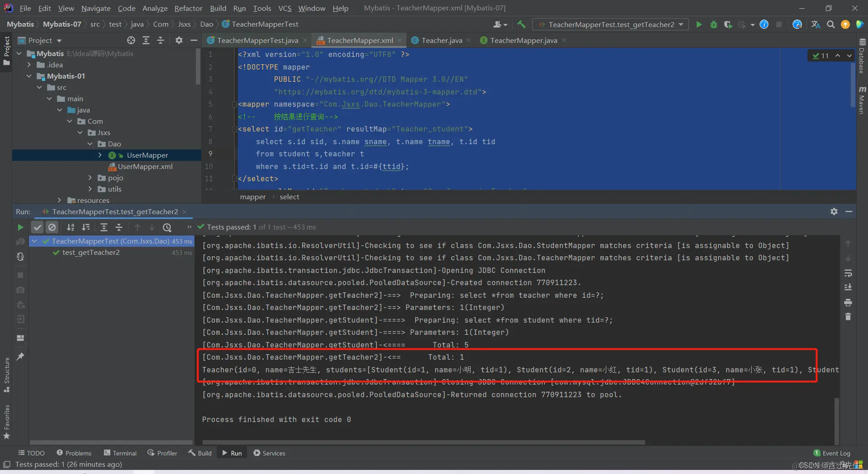Open the run configuration dropdown
The height and width of the screenshot is (474, 868).
(x=611, y=24)
